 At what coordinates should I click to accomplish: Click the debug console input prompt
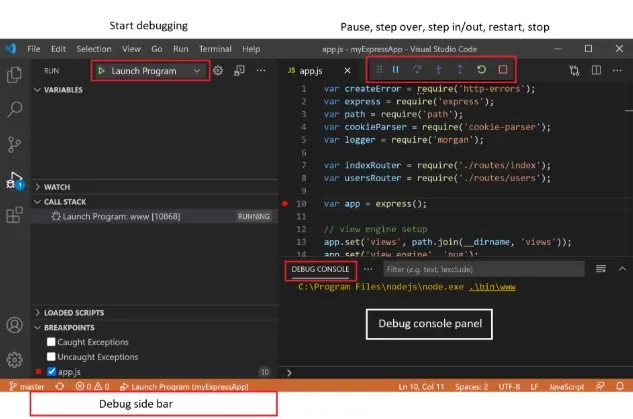456,373
